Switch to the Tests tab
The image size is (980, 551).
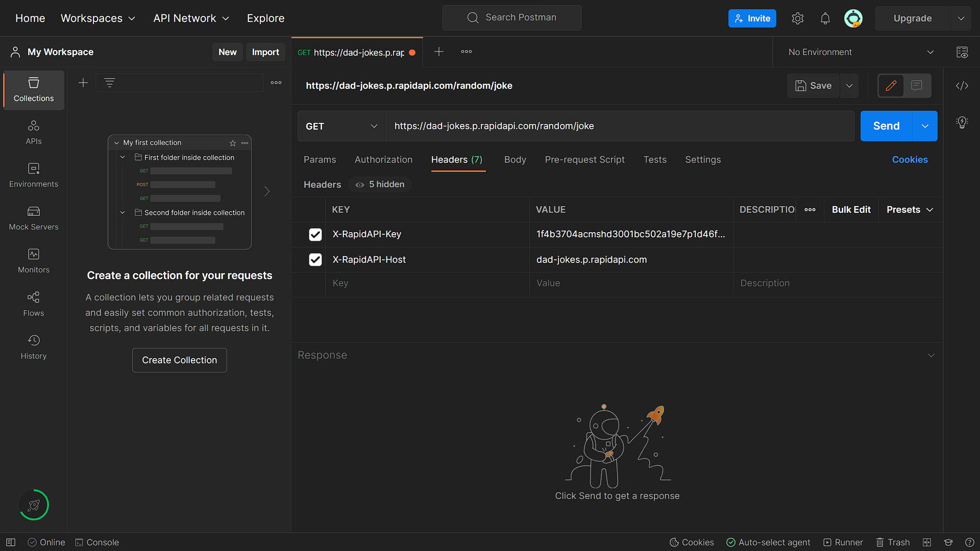655,160
